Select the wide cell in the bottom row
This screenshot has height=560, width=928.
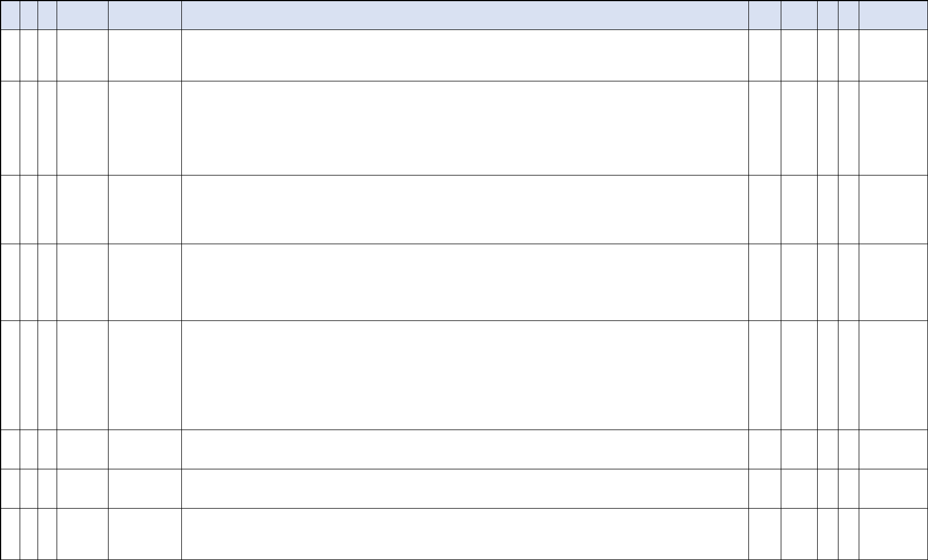coord(465,534)
